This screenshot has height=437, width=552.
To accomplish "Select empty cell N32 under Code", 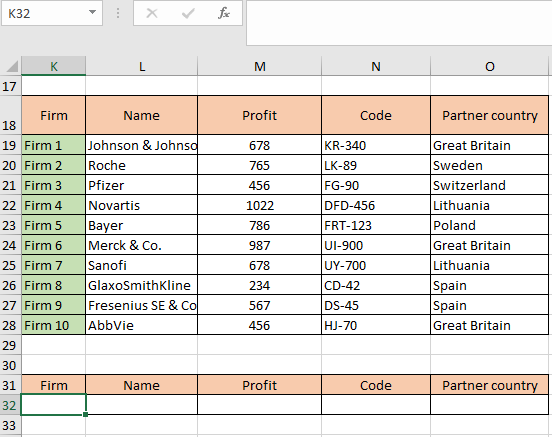I will click(x=376, y=405).
